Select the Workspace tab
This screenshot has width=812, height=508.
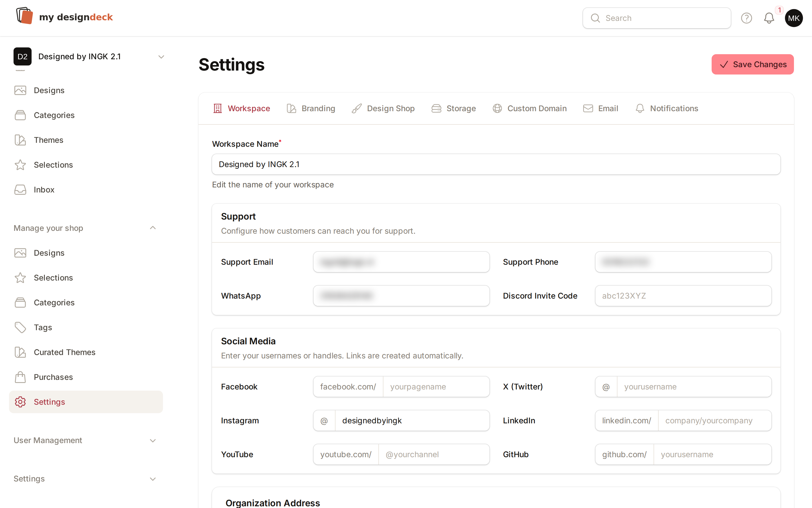click(x=242, y=109)
